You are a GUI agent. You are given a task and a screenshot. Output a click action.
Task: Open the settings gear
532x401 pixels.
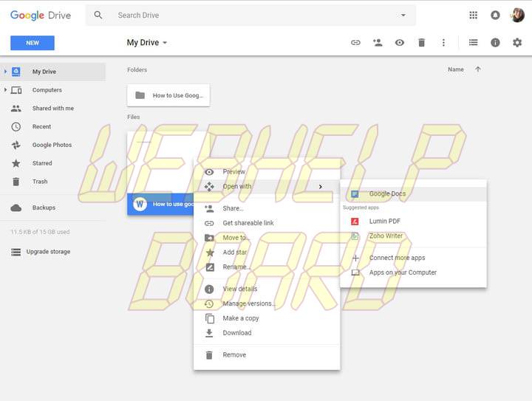pos(517,43)
